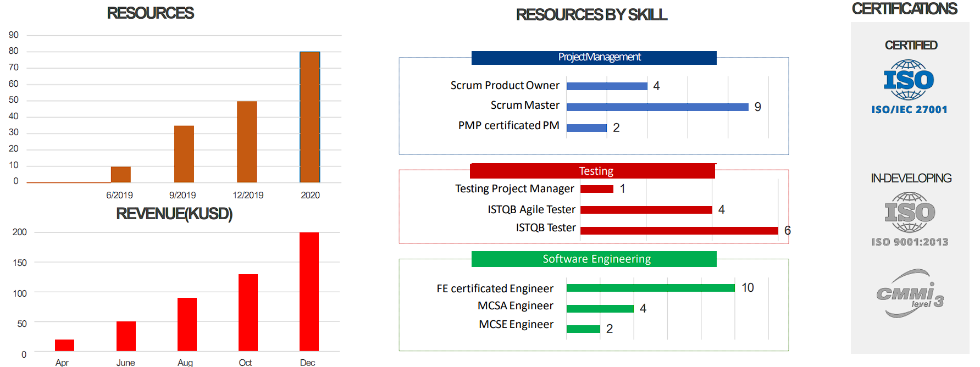Select the 6/2019 orange resources bar

(121, 174)
